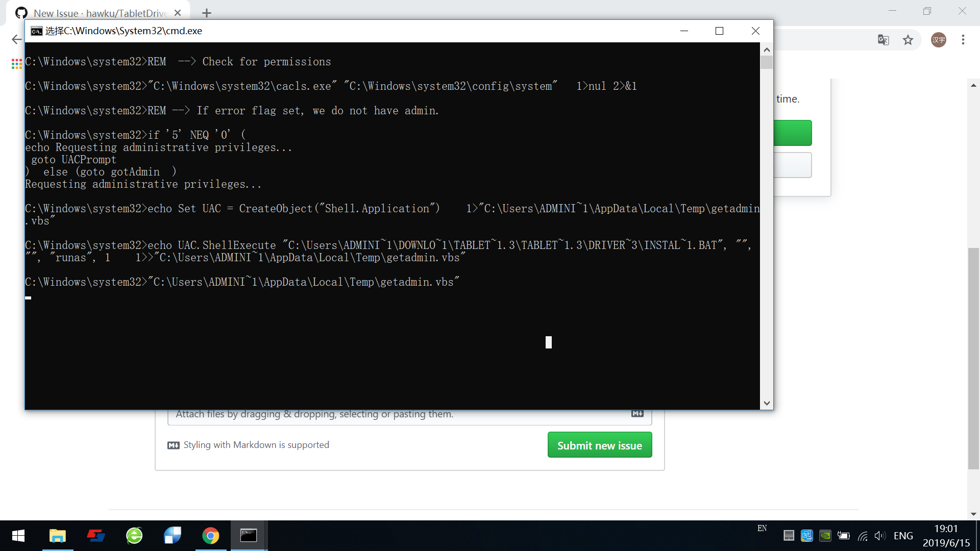Screen dimensions: 980x551
Task: Open Intel Graphics tray icon
Action: (x=806, y=536)
